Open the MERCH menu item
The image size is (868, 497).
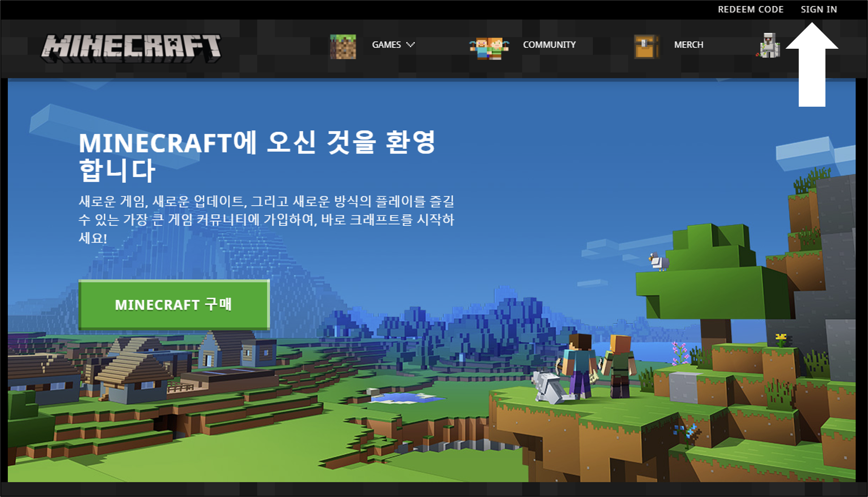(x=688, y=45)
